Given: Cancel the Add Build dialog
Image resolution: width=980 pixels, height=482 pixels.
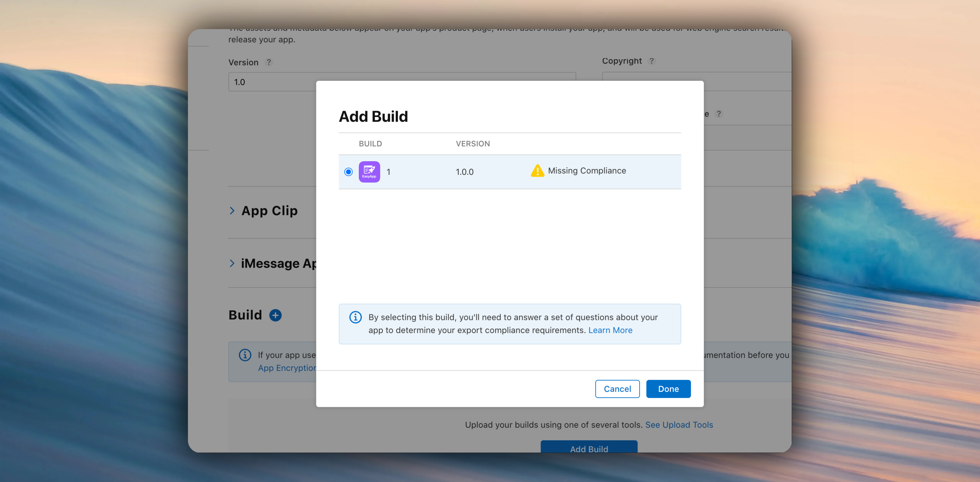Looking at the screenshot, I should (617, 388).
